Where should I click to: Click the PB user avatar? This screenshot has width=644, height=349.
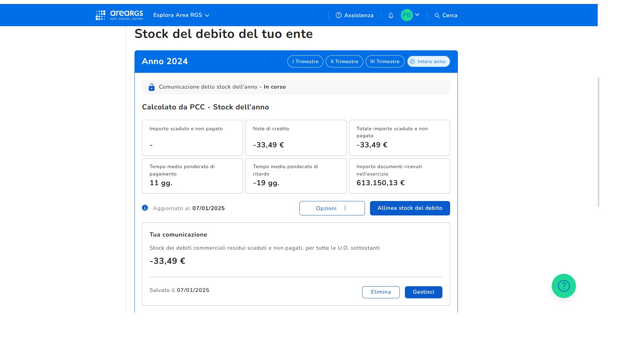(x=407, y=15)
